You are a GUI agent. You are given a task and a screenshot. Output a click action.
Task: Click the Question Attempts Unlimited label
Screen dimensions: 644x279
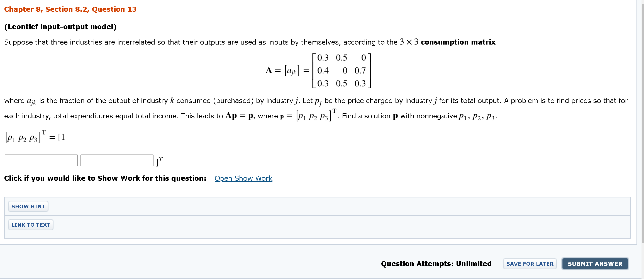(x=436, y=264)
